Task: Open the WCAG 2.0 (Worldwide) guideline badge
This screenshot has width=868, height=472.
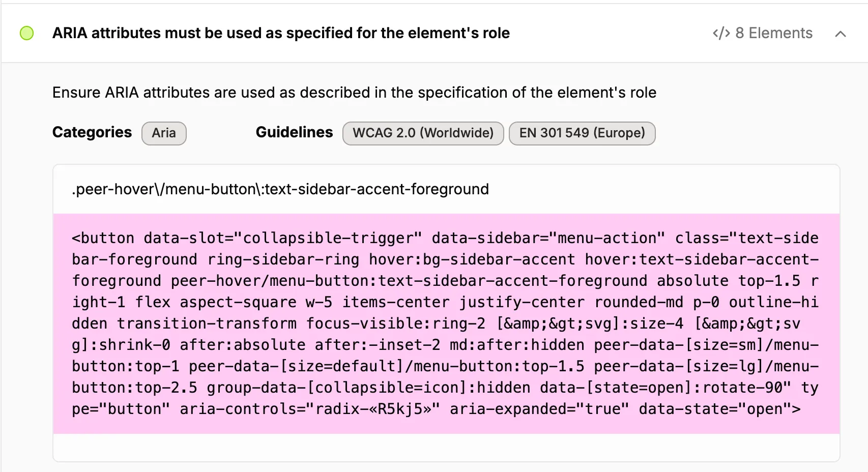Action: tap(423, 133)
